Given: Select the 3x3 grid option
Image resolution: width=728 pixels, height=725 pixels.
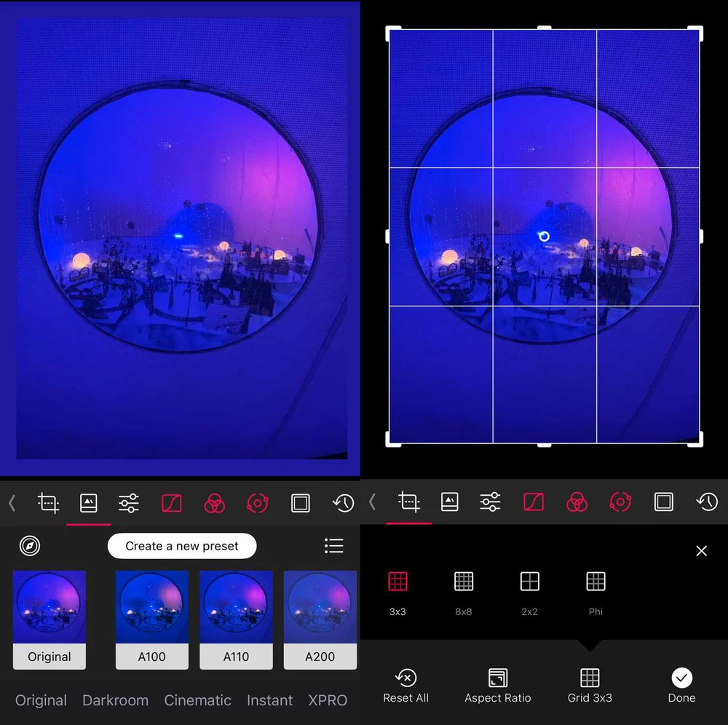Looking at the screenshot, I should [397, 582].
